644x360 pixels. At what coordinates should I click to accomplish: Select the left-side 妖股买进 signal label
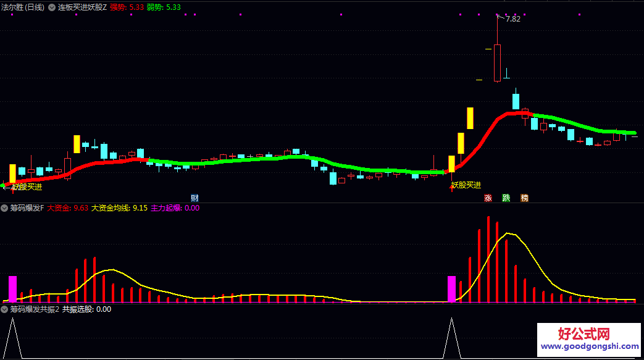pyautogui.click(x=27, y=187)
